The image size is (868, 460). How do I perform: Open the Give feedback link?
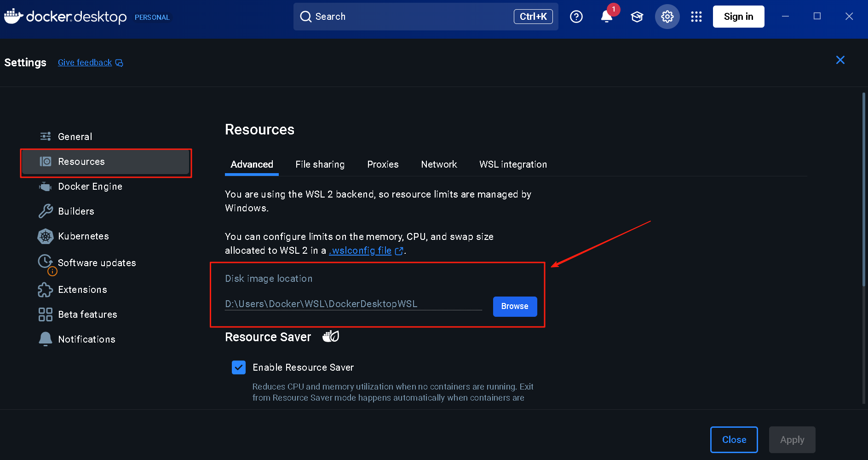(85, 63)
